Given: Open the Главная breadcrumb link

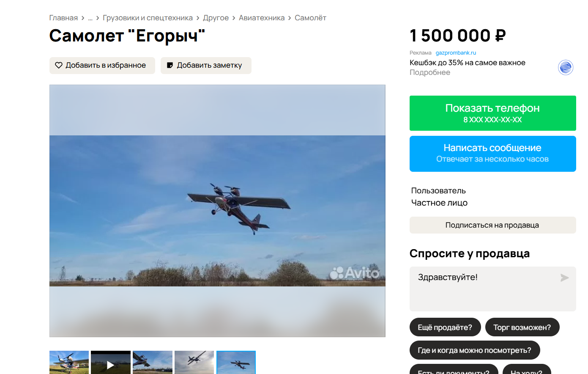Looking at the screenshot, I should click(63, 18).
